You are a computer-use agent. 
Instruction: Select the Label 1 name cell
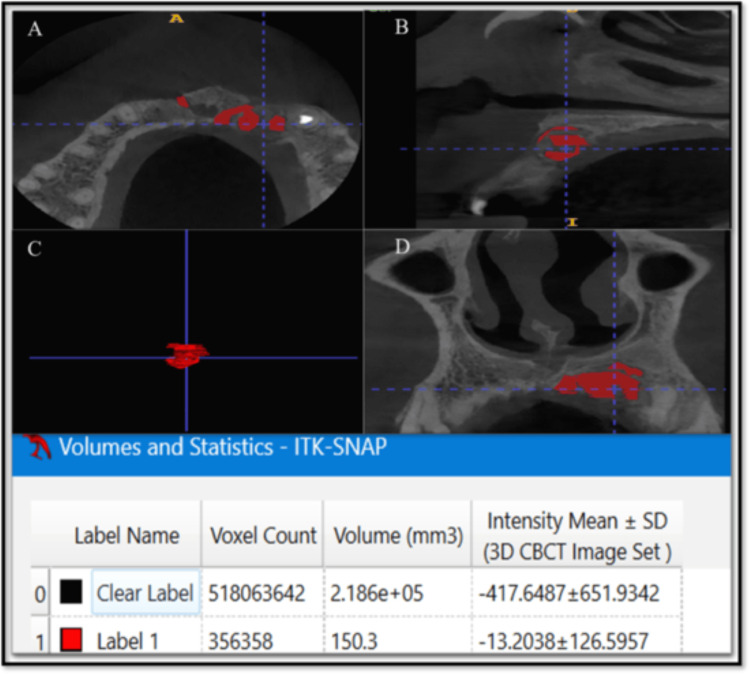(127, 641)
